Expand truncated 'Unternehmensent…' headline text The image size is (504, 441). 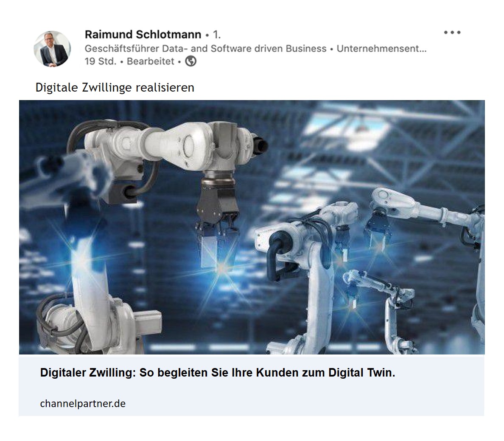coord(381,48)
